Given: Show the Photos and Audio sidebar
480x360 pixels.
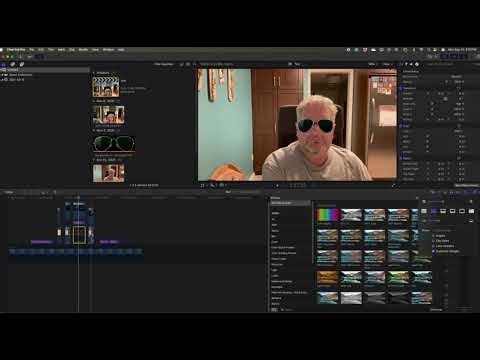Looking at the screenshot, I should tap(13, 64).
